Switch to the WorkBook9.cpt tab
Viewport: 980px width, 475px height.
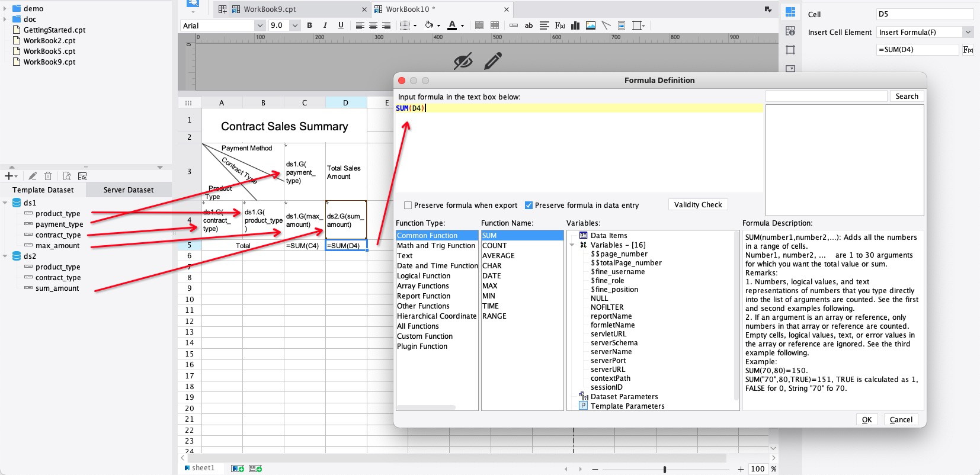tap(270, 9)
